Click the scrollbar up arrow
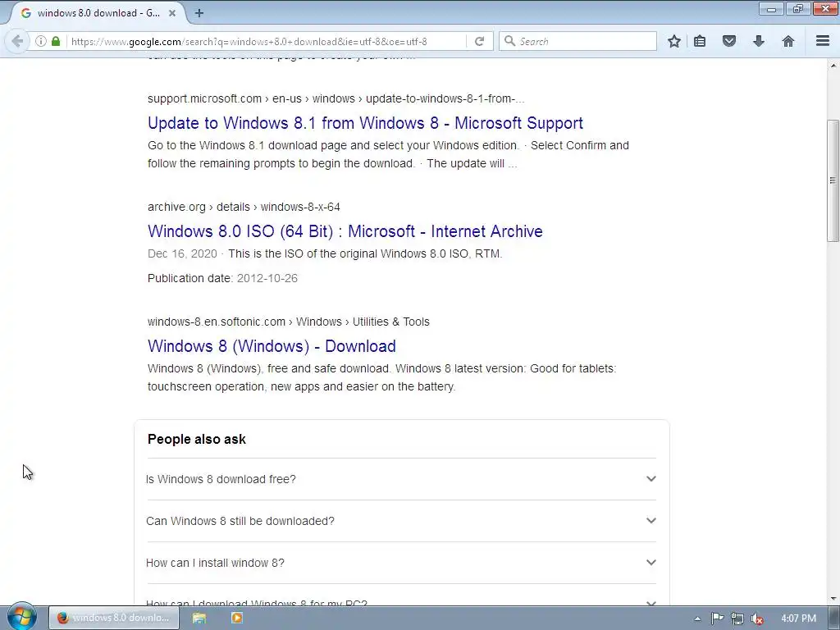 pyautogui.click(x=833, y=65)
